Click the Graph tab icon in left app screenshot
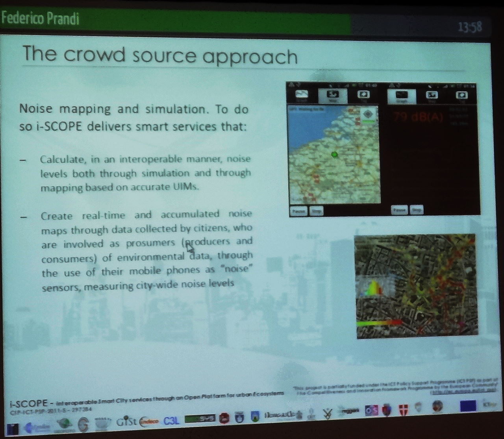The height and width of the screenshot is (439, 504). [301, 95]
